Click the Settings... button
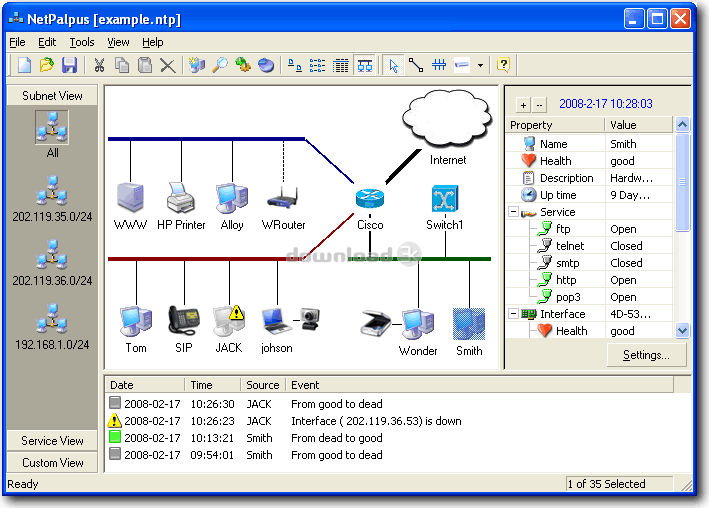Viewport: 709px width, 508px height. pos(646,355)
